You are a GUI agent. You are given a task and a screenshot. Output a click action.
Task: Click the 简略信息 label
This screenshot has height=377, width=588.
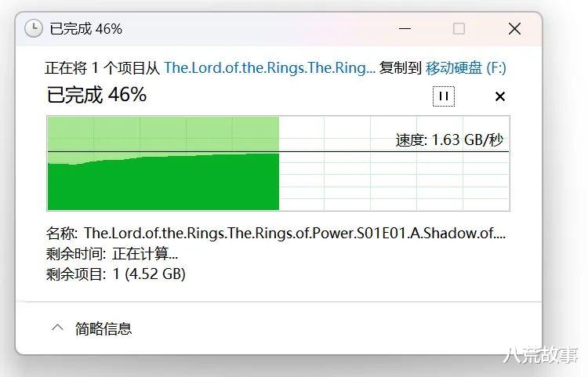pos(103,328)
